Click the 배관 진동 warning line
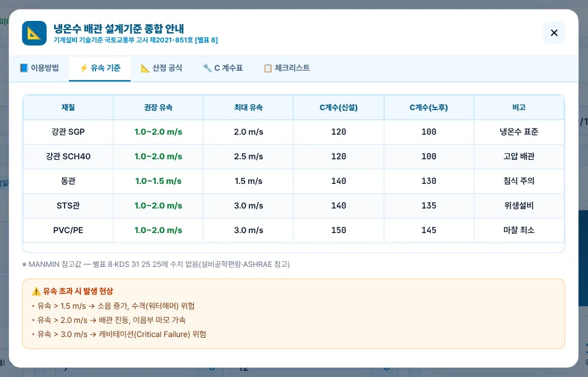588x377 pixels. tap(109, 320)
